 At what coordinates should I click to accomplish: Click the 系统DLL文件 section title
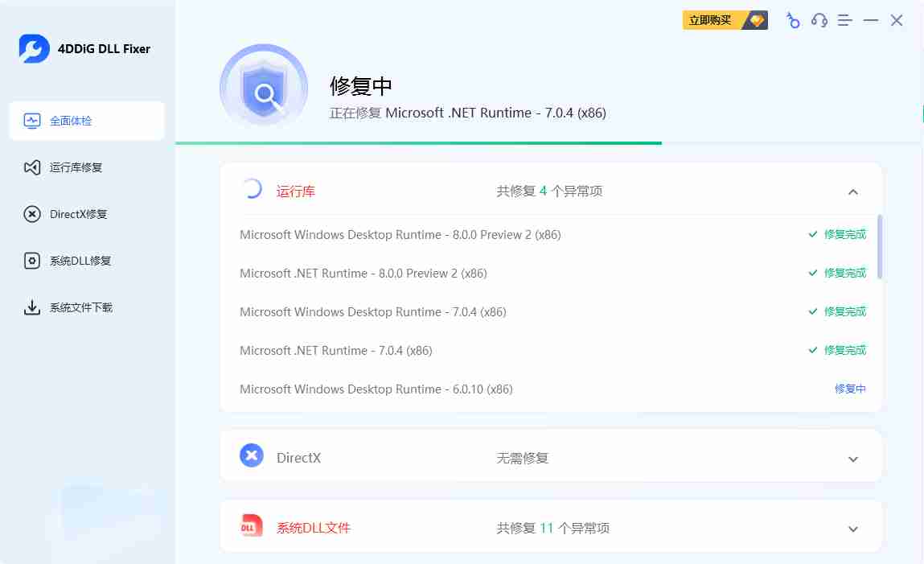314,528
